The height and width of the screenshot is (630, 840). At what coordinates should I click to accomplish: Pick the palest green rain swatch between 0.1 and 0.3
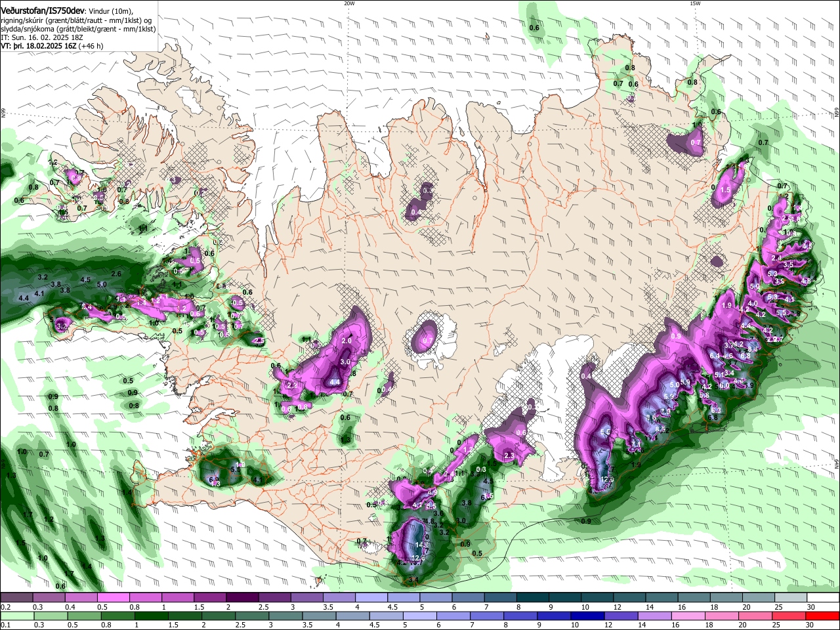tap(16, 616)
